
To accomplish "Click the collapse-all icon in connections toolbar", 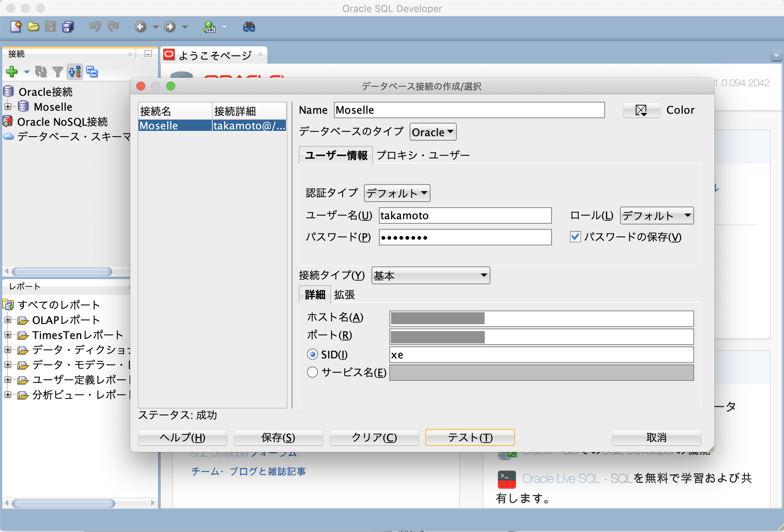I will (x=92, y=71).
